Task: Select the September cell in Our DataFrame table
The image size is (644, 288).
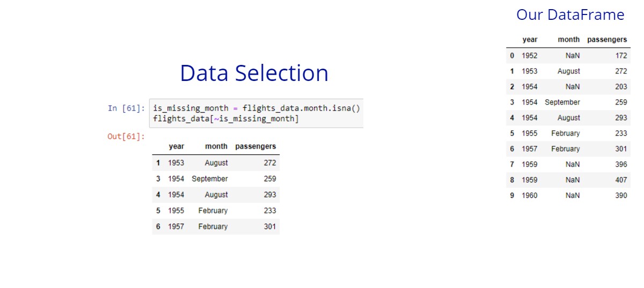Action: point(562,102)
